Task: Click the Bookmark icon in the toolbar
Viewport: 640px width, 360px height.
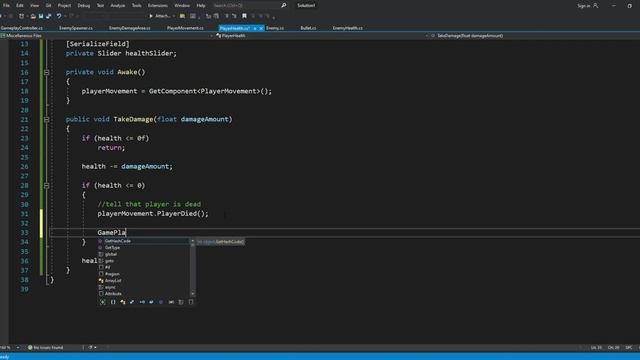Action: pyautogui.click(x=244, y=16)
